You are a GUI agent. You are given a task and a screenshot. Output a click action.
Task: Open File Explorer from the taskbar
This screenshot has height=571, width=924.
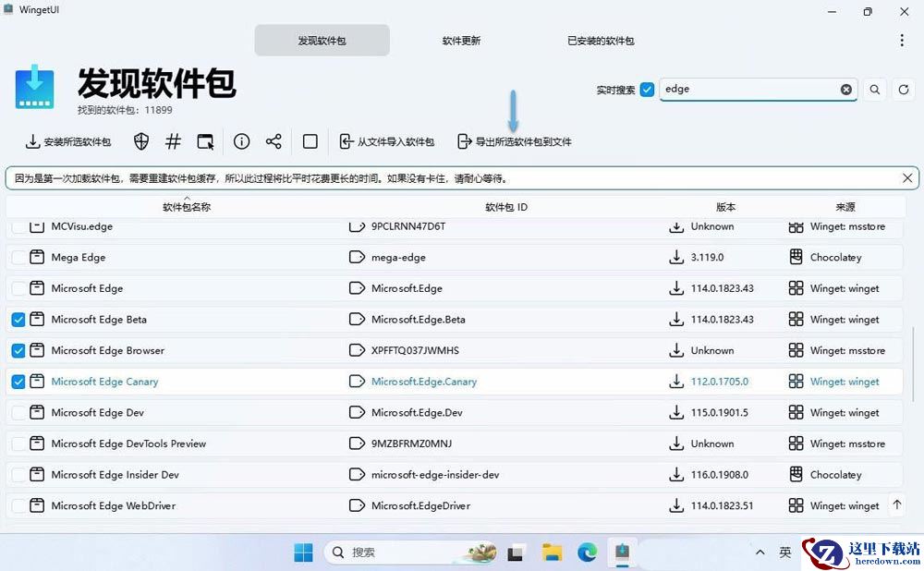point(553,553)
